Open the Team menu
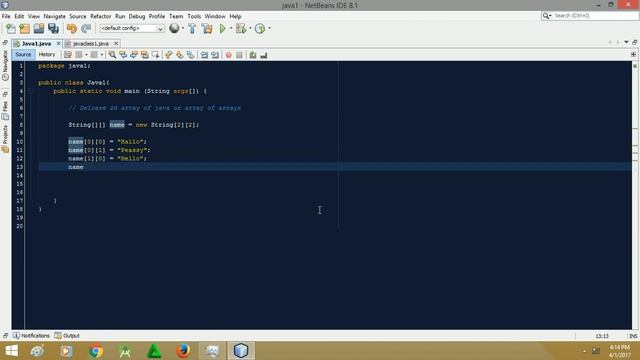The height and width of the screenshot is (360, 640). [x=176, y=16]
